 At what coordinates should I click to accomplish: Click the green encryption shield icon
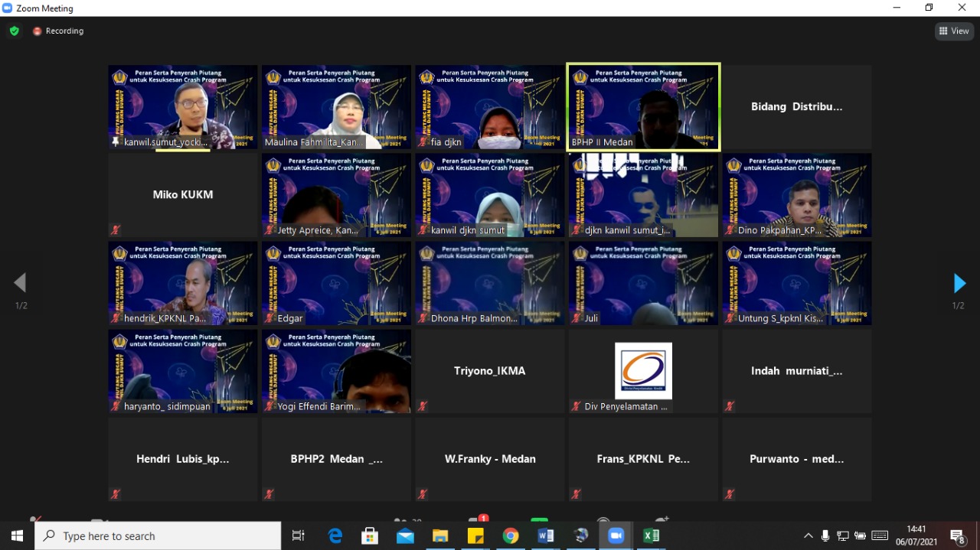[14, 31]
